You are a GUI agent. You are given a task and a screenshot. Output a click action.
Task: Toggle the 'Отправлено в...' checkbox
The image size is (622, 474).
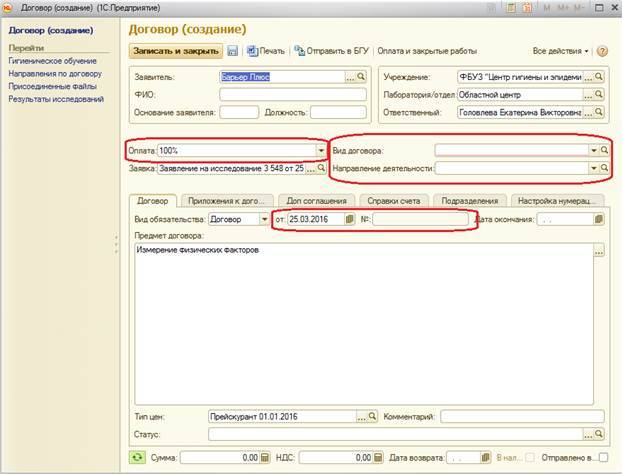(x=602, y=457)
